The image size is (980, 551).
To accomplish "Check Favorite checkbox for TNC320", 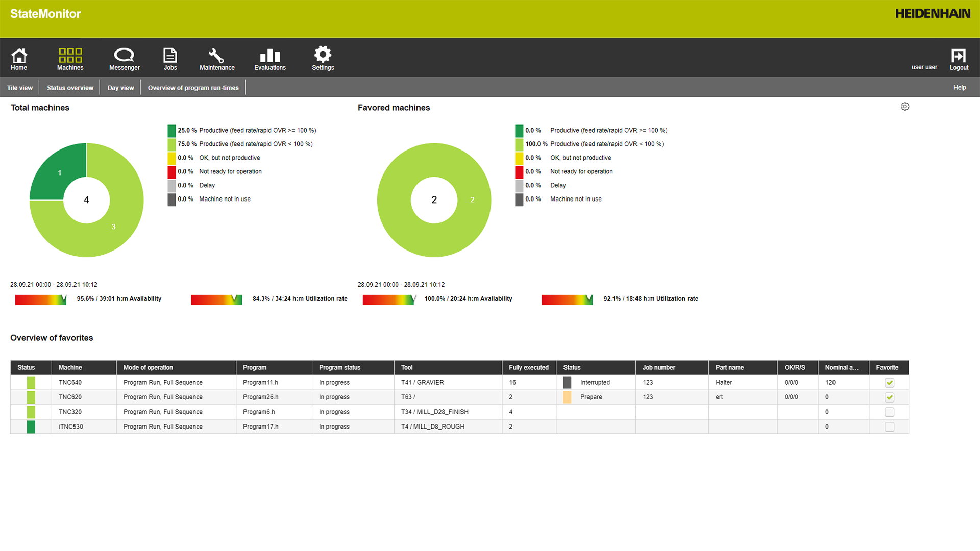I will [889, 412].
